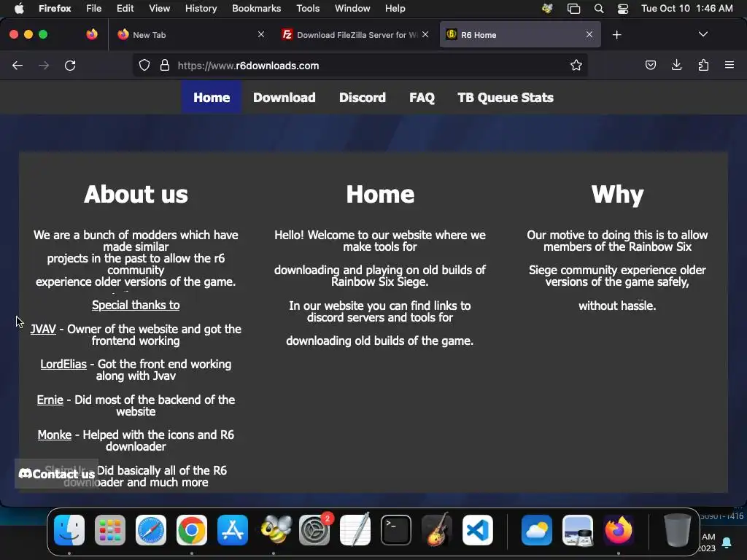The height and width of the screenshot is (560, 747).
Task: Open the extensions puzzle icon
Action: [703, 65]
